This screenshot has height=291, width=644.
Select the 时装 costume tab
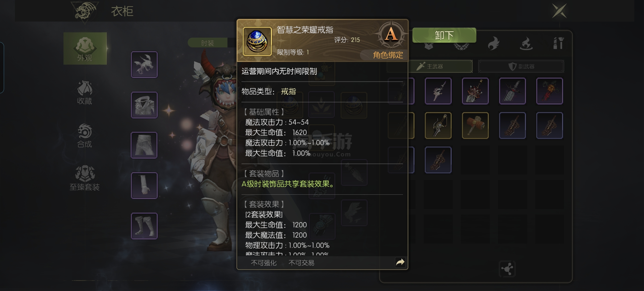coord(207,43)
